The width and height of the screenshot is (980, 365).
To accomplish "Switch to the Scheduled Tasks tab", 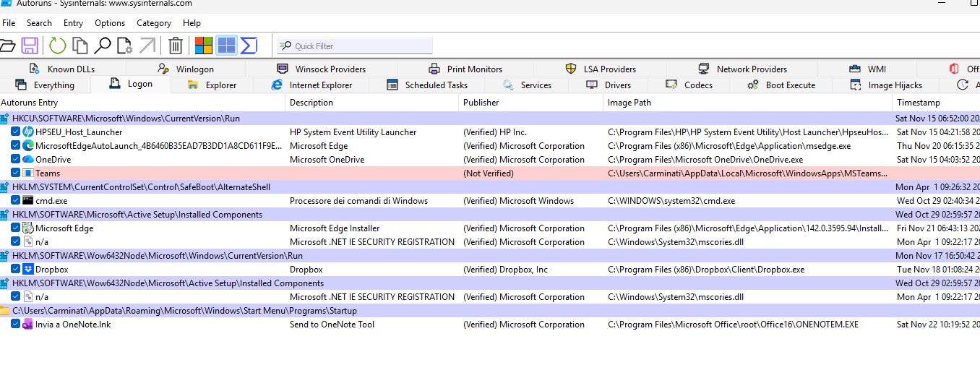I will tap(428, 85).
